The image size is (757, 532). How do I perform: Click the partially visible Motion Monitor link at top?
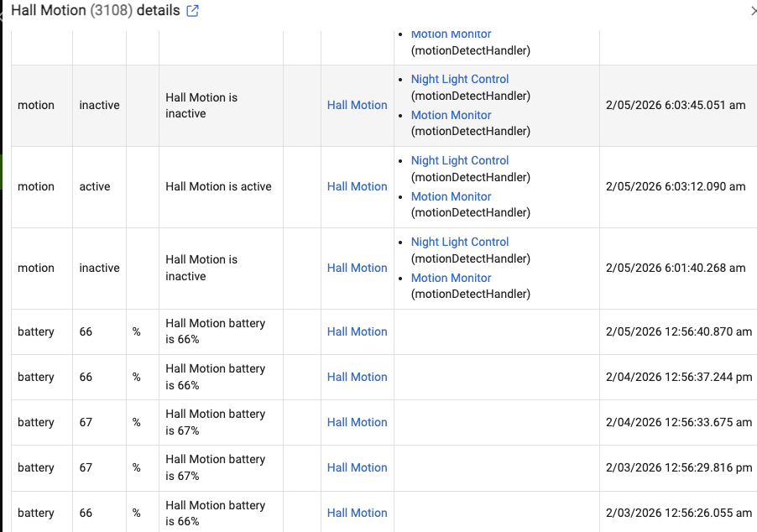451,35
